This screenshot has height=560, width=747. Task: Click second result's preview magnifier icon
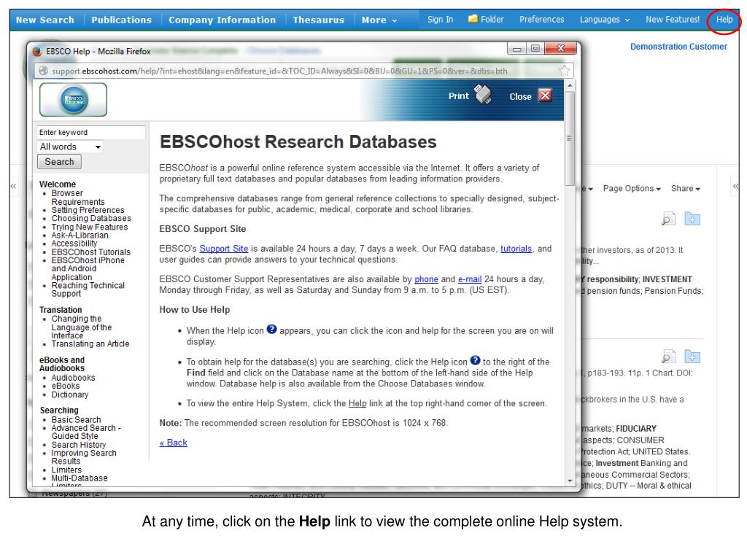point(668,356)
